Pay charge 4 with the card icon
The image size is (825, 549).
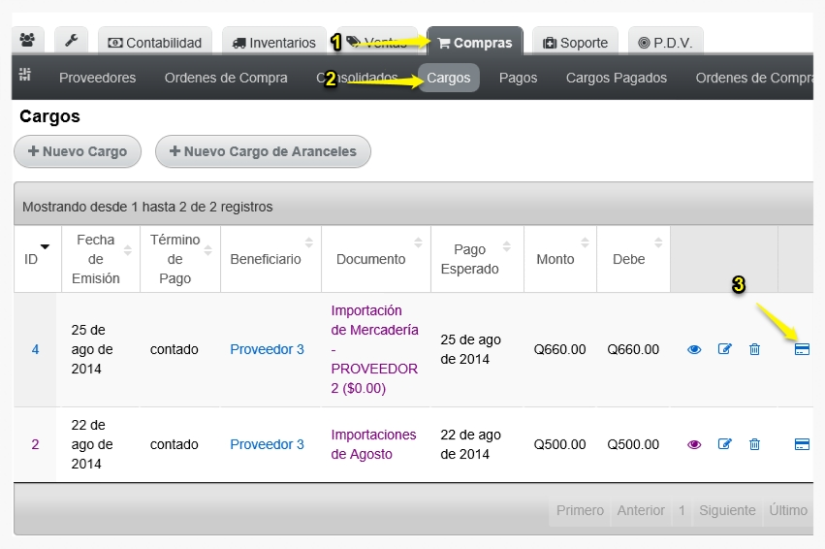tap(802, 349)
